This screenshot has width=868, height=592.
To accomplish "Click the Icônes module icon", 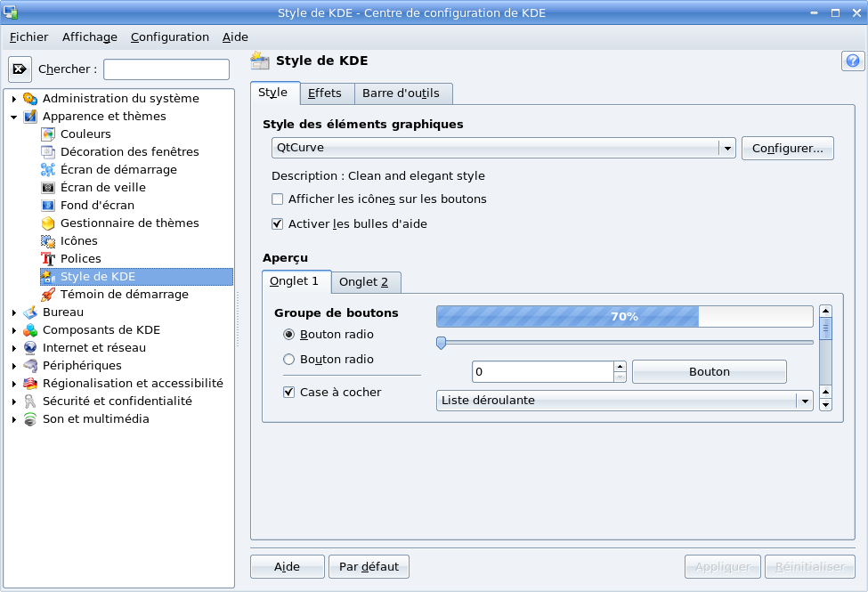I will click(48, 241).
